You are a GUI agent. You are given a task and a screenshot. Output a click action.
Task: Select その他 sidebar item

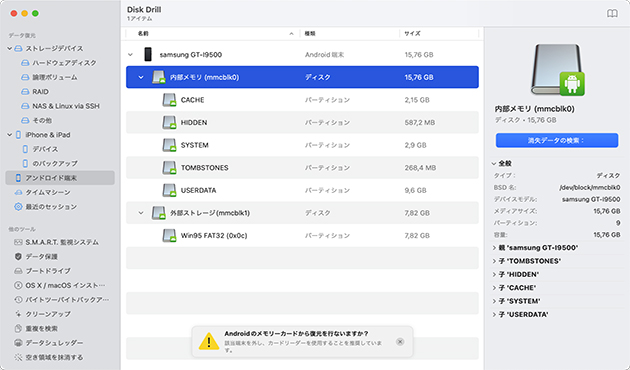42,121
